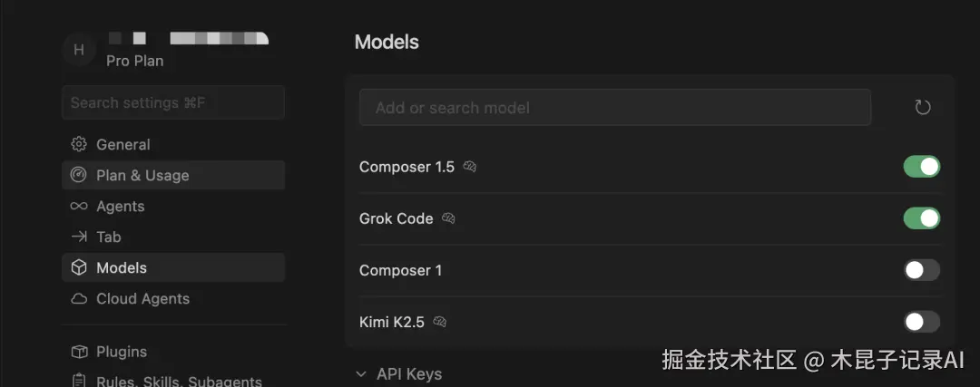This screenshot has width=980, height=387.
Task: Click the Search settings field
Action: pyautogui.click(x=172, y=102)
